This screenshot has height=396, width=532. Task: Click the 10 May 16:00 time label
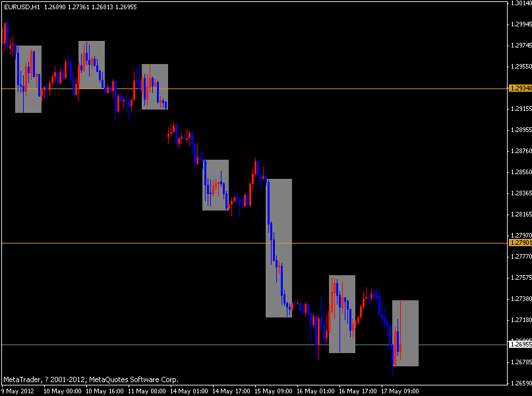pyautogui.click(x=105, y=391)
